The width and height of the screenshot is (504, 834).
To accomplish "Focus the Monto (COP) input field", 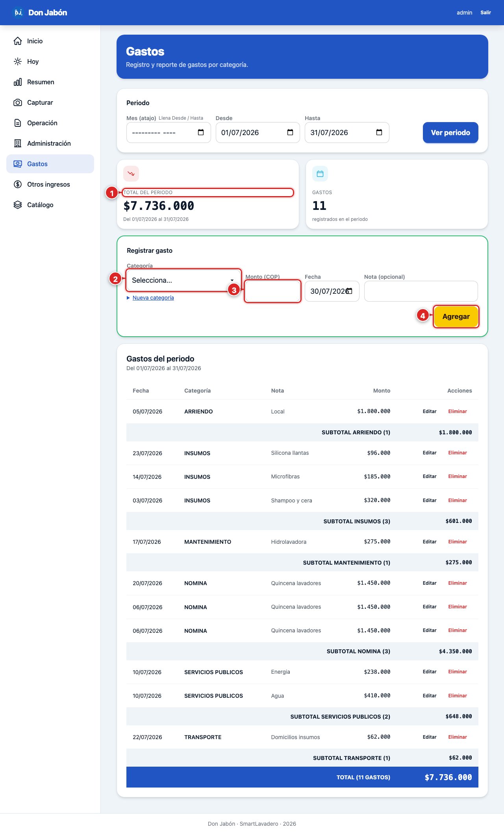I will click(x=273, y=291).
